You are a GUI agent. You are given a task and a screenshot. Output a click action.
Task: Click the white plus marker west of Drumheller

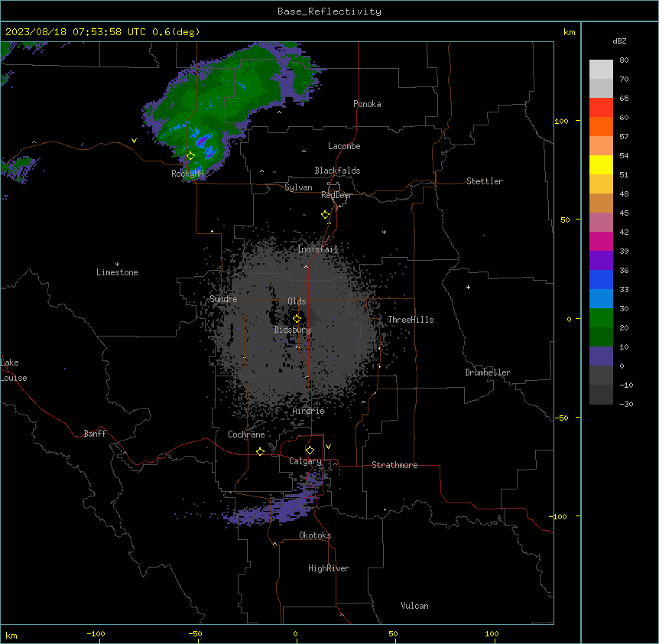tap(468, 287)
